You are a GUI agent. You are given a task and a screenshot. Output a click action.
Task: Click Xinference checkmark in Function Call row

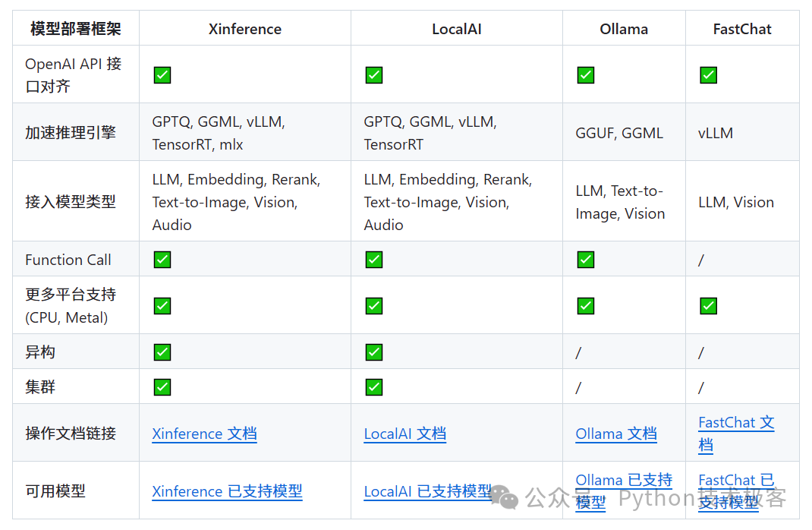click(162, 260)
